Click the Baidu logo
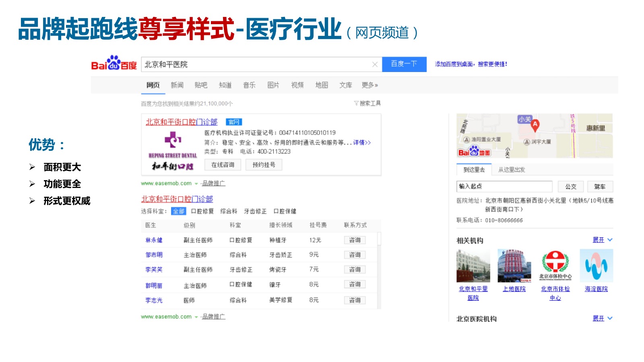Viewport: 644px width, 362px height. (x=114, y=64)
